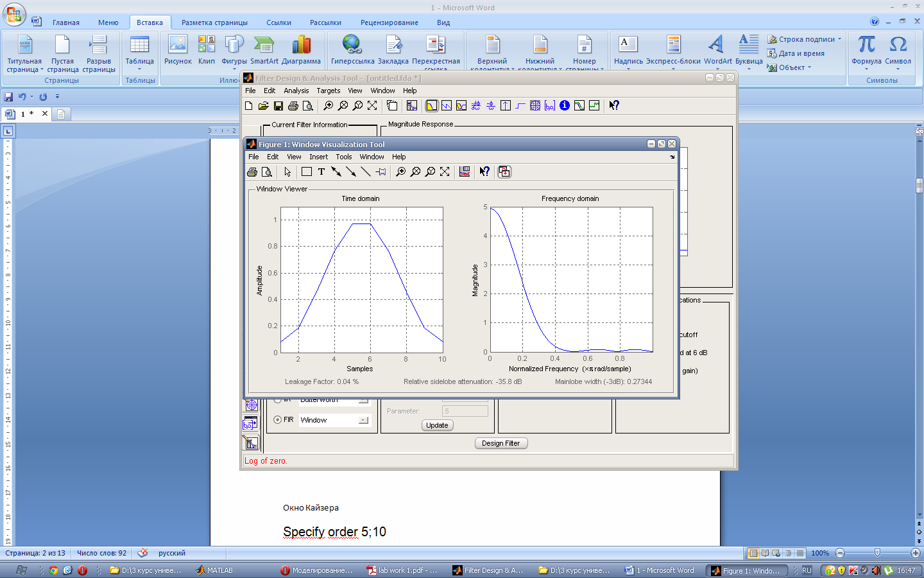Click the Design Filter button
The height and width of the screenshot is (578, 924).
coord(501,443)
